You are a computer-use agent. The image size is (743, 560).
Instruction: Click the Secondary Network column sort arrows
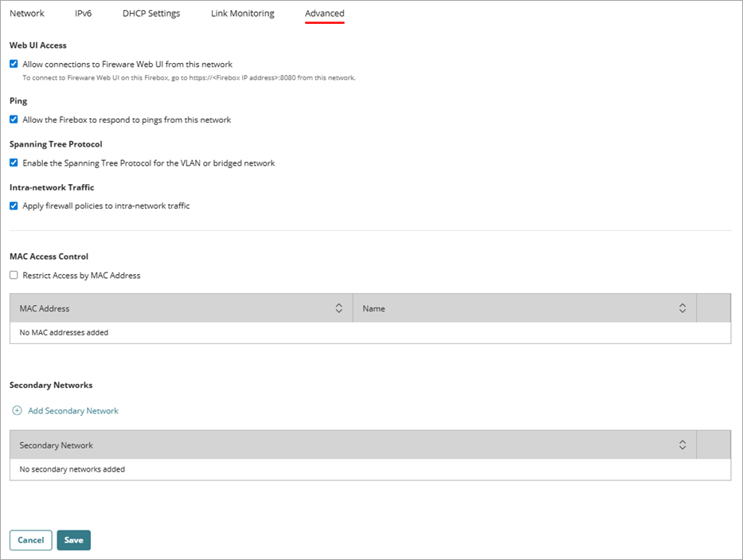pyautogui.click(x=682, y=444)
